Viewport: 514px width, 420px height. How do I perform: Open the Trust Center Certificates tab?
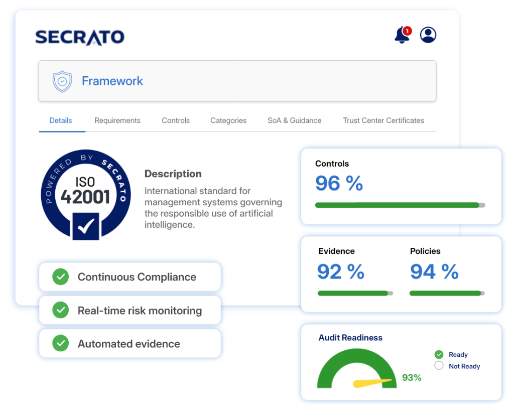383,120
